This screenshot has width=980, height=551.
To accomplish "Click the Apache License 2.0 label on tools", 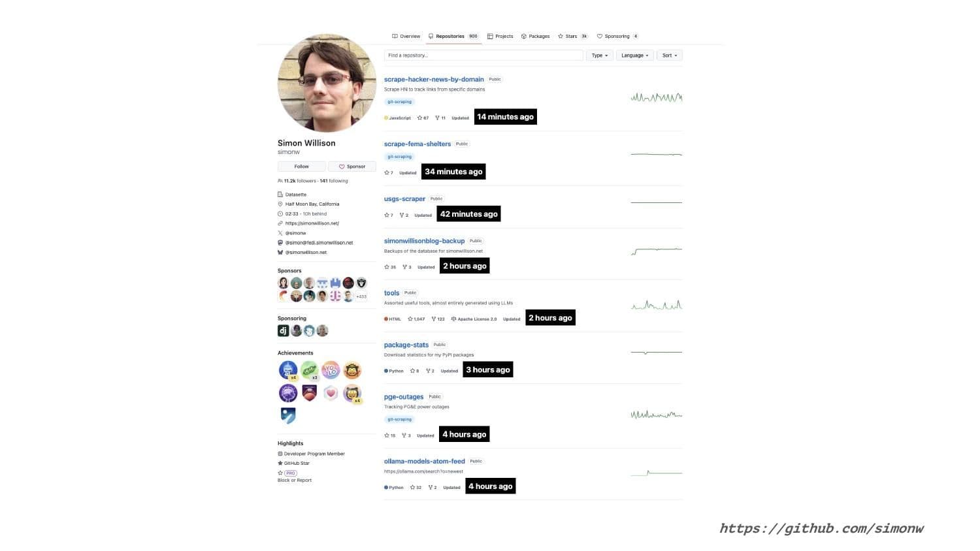I will click(474, 319).
